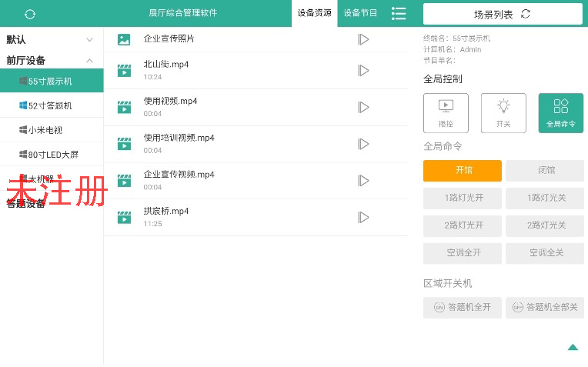Click the 展厅综合管理软件 title
588x367 pixels.
tap(182, 13)
